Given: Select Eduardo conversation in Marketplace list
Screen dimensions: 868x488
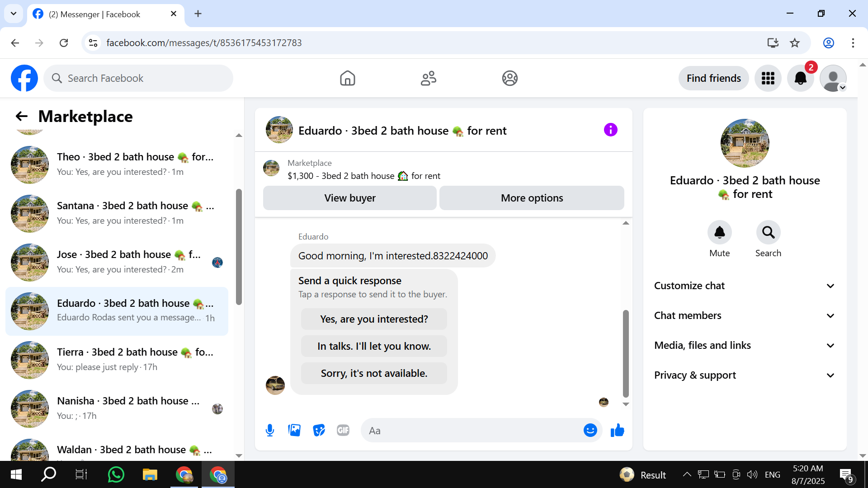Looking at the screenshot, I should (117, 311).
